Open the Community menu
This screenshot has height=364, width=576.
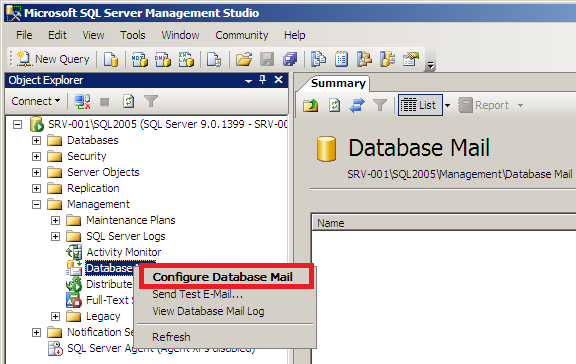point(242,35)
